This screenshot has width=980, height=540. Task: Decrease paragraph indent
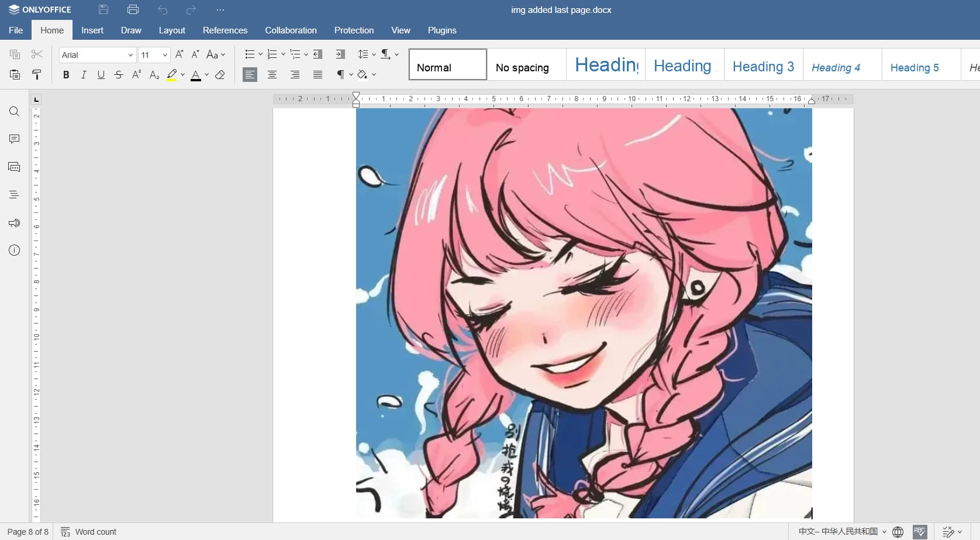point(318,54)
